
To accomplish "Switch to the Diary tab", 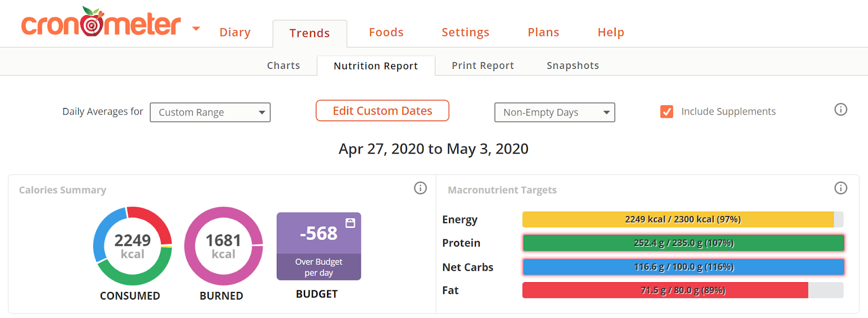I will (235, 33).
